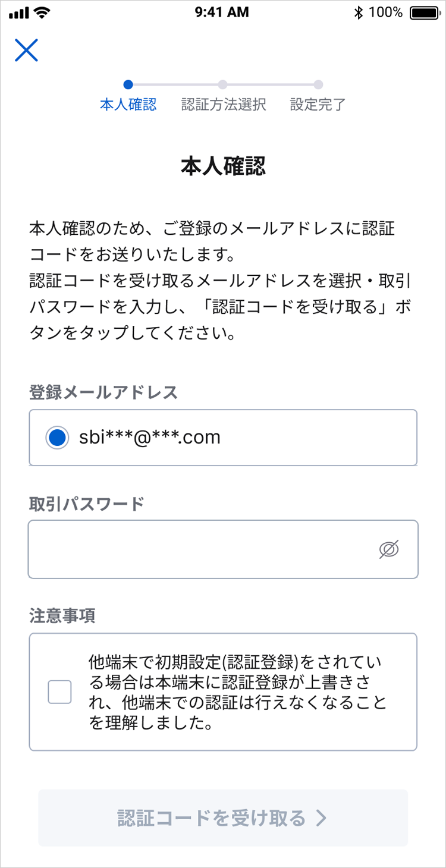
Task: Select the sbi***@***.com email radio button
Action: coord(57,438)
